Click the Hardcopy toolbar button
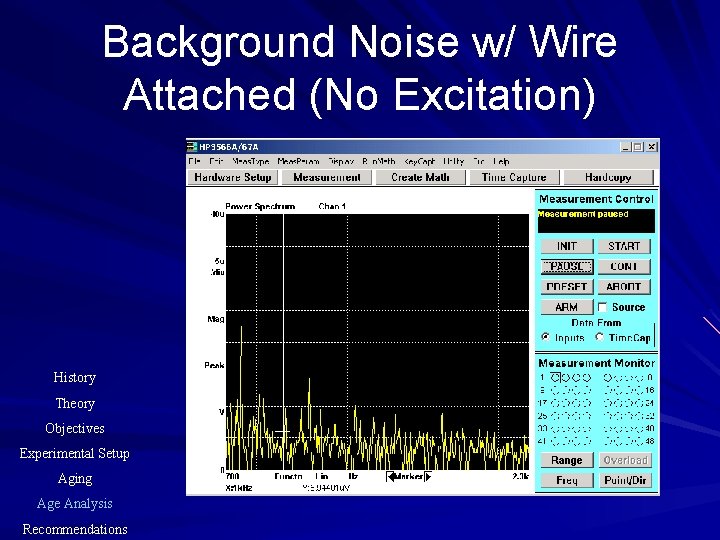 [x=608, y=177]
